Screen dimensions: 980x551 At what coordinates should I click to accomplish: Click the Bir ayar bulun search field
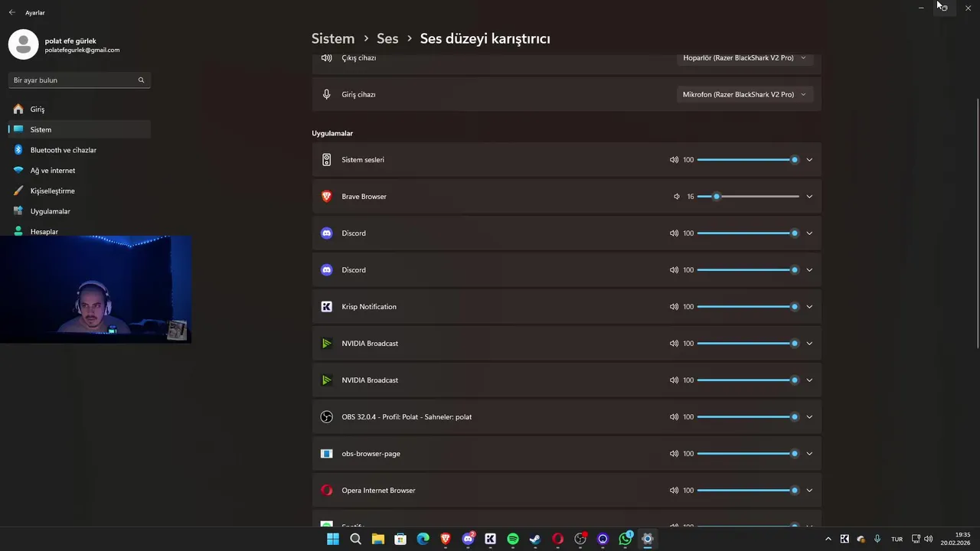point(80,80)
